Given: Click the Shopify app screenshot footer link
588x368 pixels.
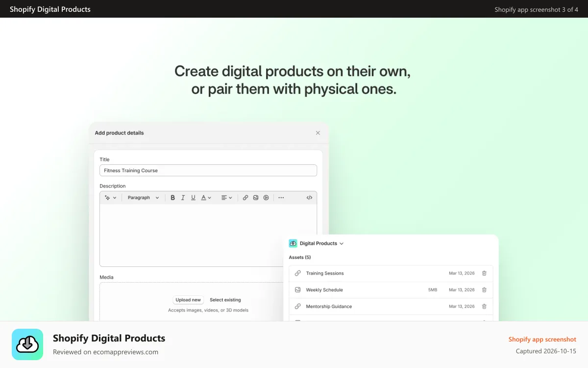Looking at the screenshot, I should (x=542, y=339).
